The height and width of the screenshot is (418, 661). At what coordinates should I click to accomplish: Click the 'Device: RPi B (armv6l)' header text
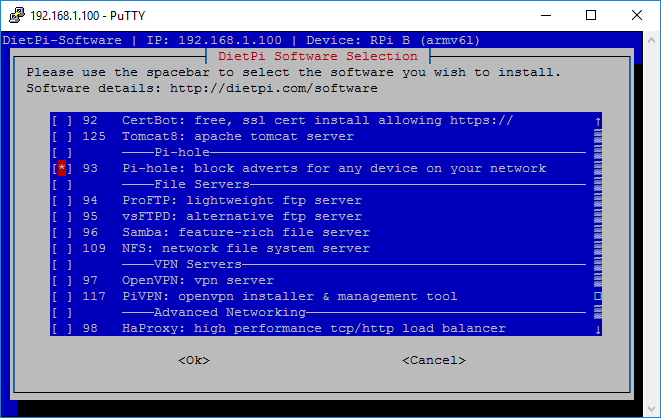point(393,40)
